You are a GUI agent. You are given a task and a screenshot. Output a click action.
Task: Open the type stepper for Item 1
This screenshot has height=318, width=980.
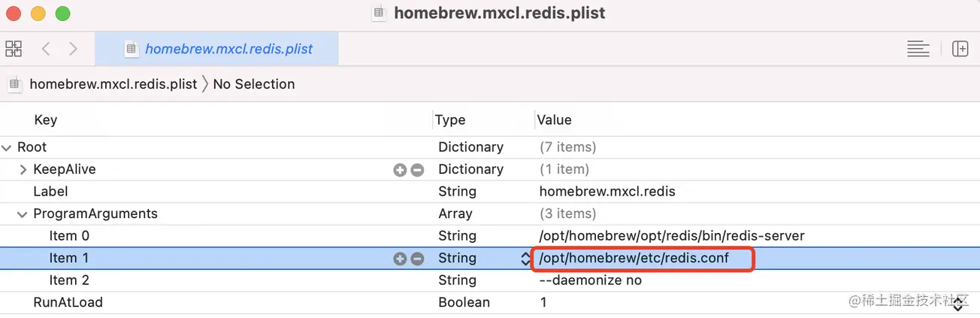[525, 259]
